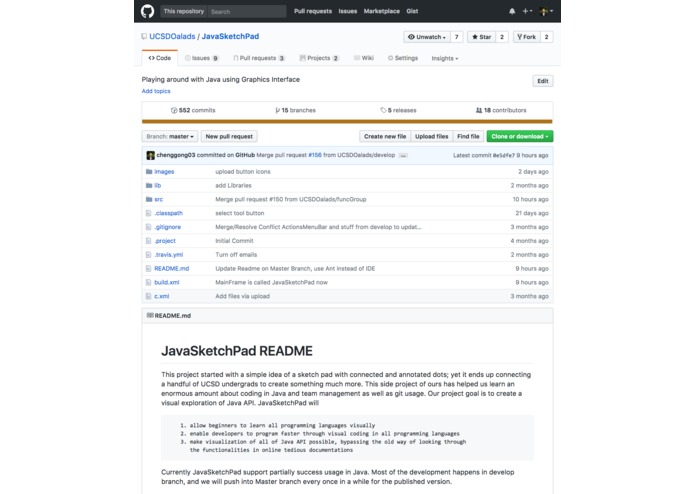695x494 pixels.
Task: Open the .classpath file
Action: click(168, 213)
